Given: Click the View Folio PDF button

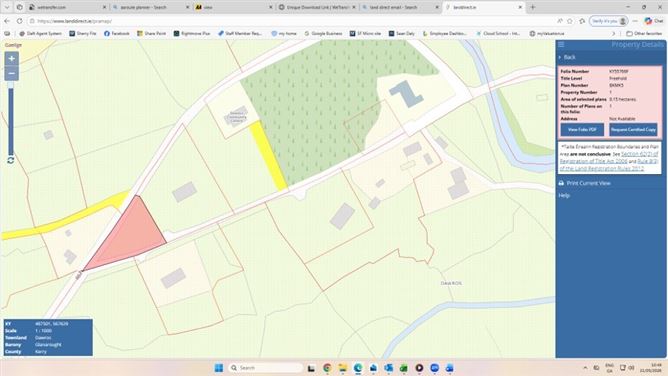Looking at the screenshot, I should click(582, 129).
